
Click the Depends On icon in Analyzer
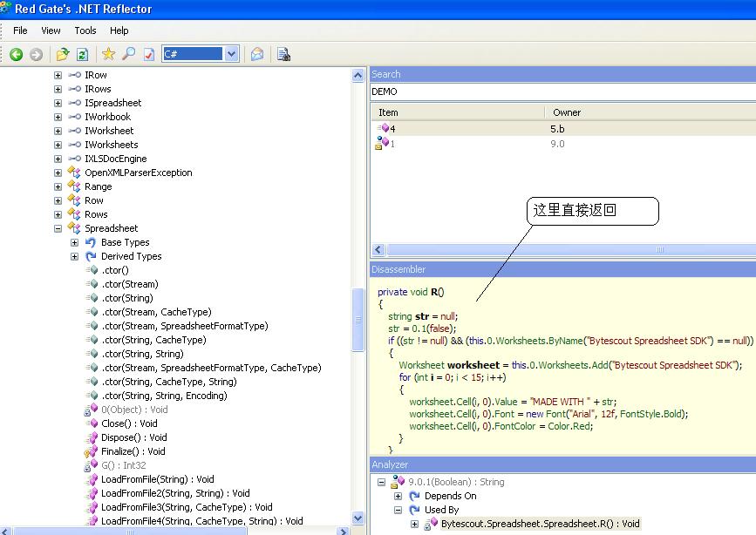[414, 496]
